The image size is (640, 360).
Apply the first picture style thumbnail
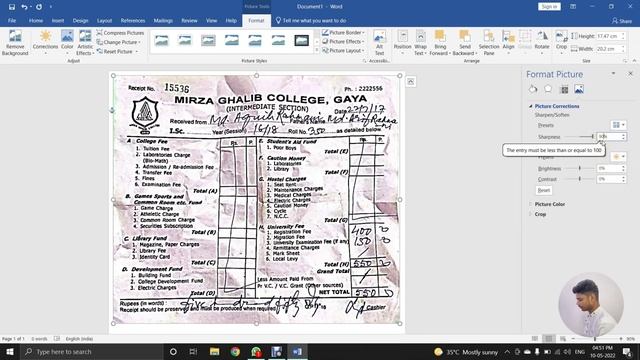click(x=162, y=40)
